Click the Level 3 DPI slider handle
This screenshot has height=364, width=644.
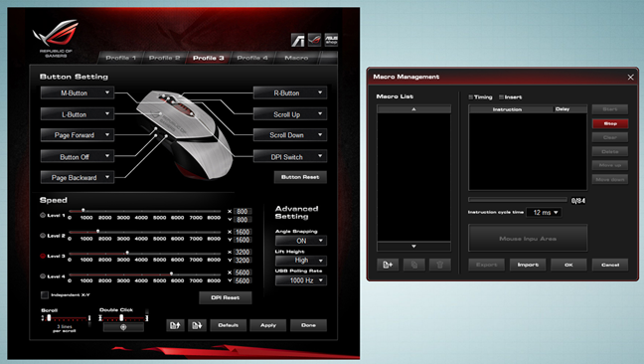127,253
